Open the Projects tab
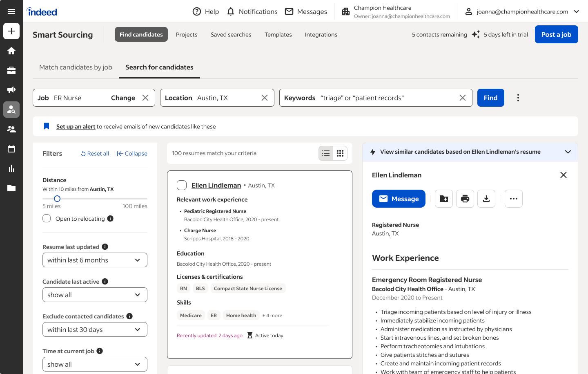588x374 pixels. click(187, 35)
